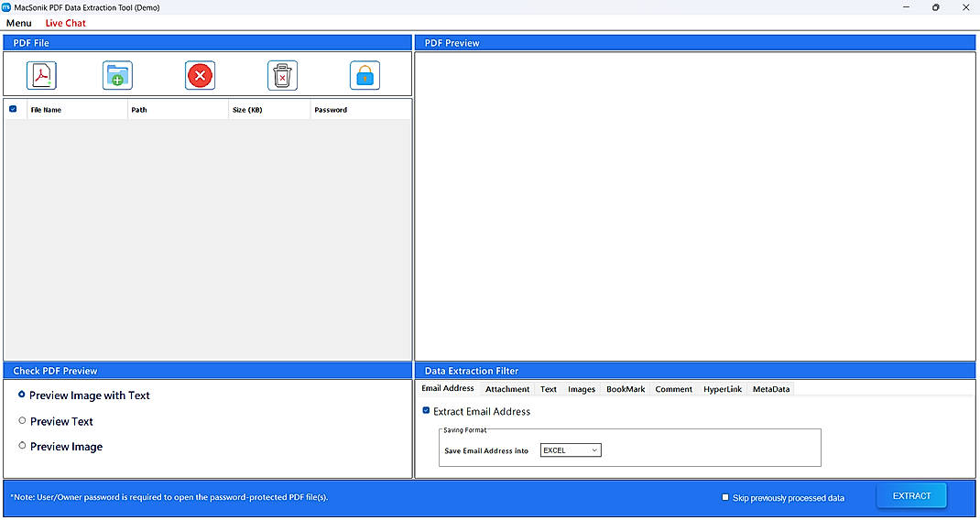Click the padlock password icon
Screen dimensions: 980x520
(365, 76)
